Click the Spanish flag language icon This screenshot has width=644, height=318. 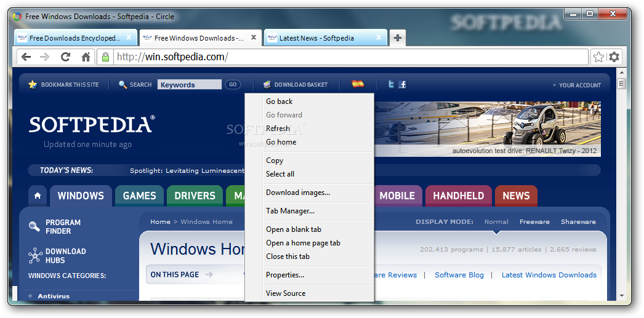coord(358,84)
